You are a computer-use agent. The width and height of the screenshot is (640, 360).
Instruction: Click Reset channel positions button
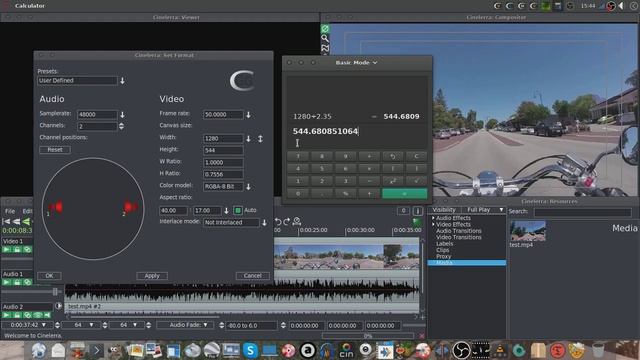point(55,150)
